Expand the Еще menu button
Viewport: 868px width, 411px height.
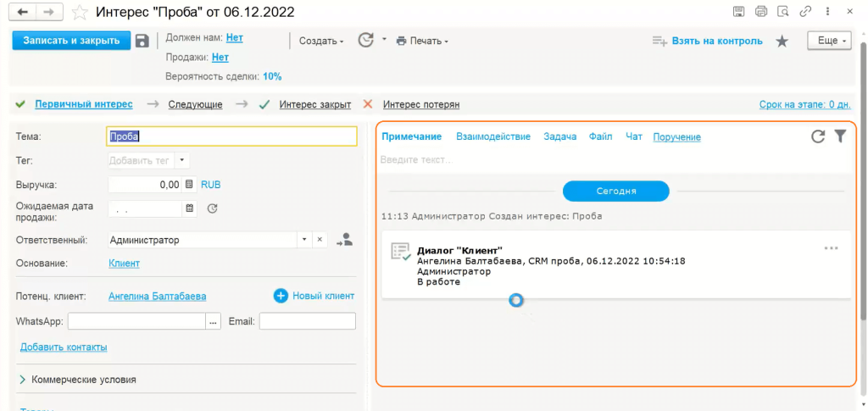[829, 41]
